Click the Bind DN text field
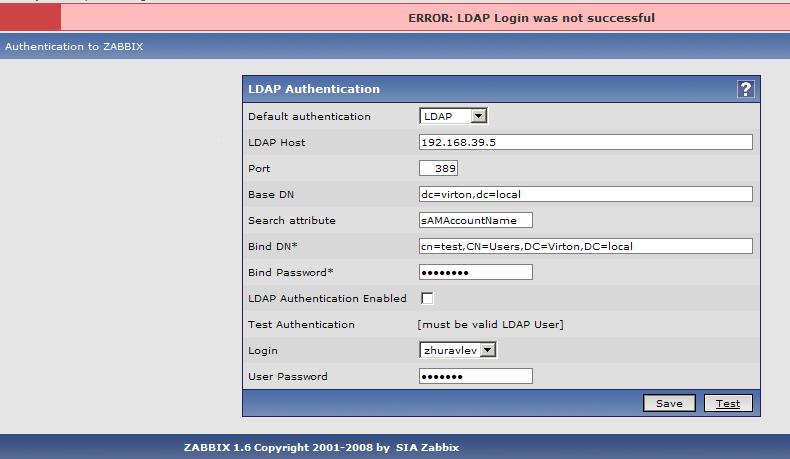Viewport: 790px width, 459px height. 585,246
